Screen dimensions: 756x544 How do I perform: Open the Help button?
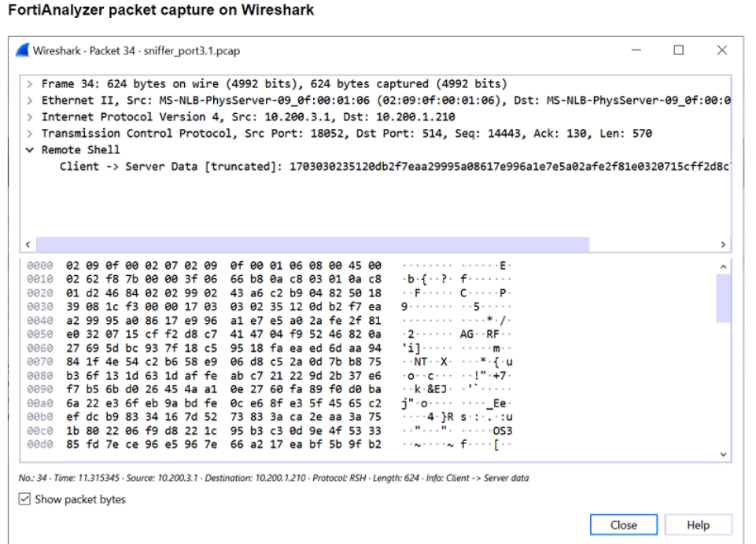point(698,524)
